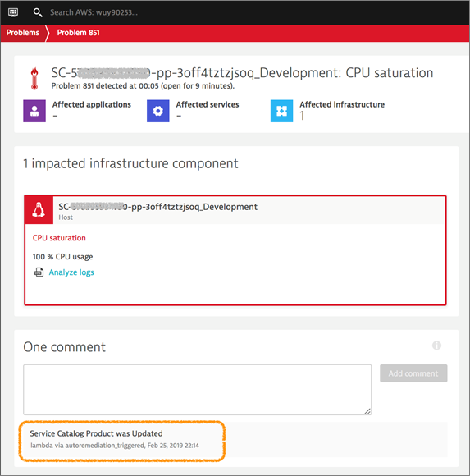Open the pp-3off4tztzjsoq_Development host entry
470x476 pixels.
tap(157, 207)
